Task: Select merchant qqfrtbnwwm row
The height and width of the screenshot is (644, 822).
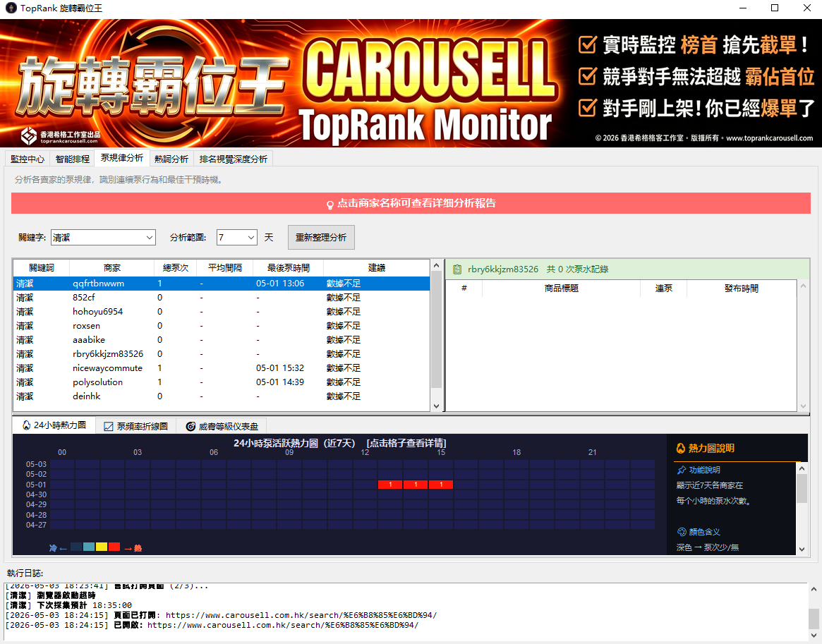Action: 222,284
